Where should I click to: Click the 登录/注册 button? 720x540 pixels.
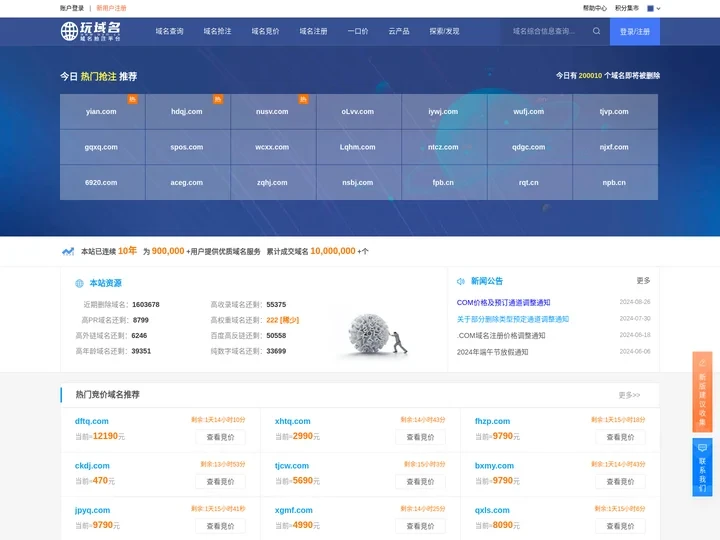tap(635, 31)
